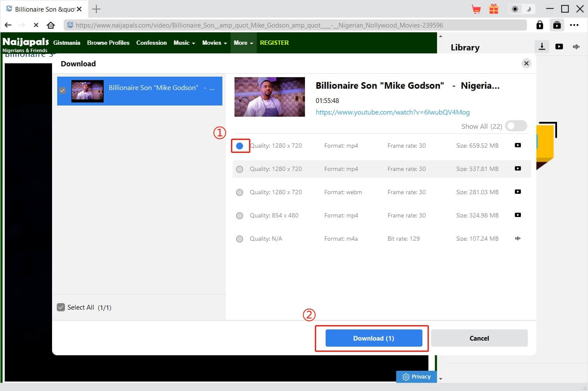Image resolution: width=588 pixels, height=391 pixels.
Task: Open the YouTube watch URL link
Action: (x=392, y=112)
